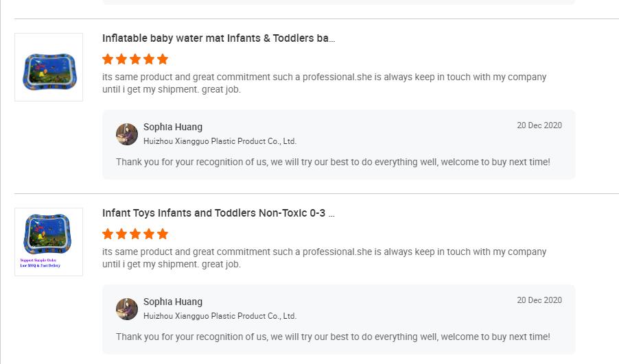Screen dimensions: 619x364
Task: Open Huizhou Xiangguo Plastic Product company in first reply
Action: [220, 141]
